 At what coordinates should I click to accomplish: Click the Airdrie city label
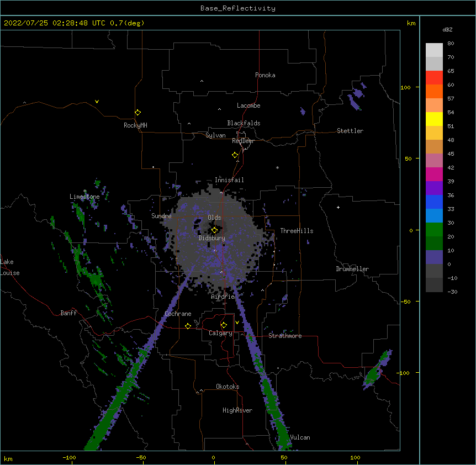pos(223,297)
